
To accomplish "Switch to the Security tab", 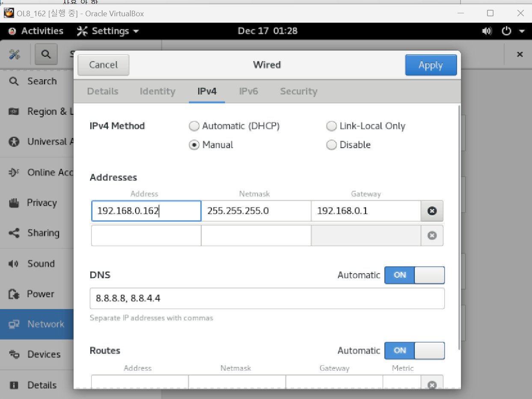I will pyautogui.click(x=299, y=91).
